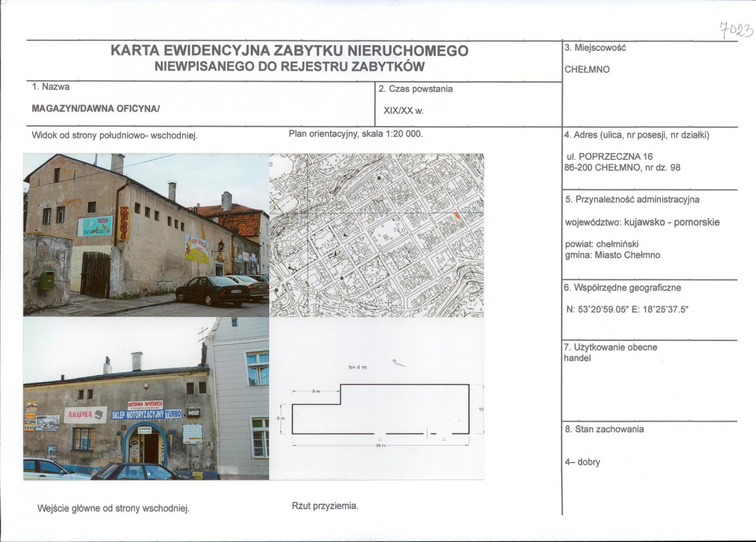Click the '7. Użytkowanie obecne' label

point(610,347)
